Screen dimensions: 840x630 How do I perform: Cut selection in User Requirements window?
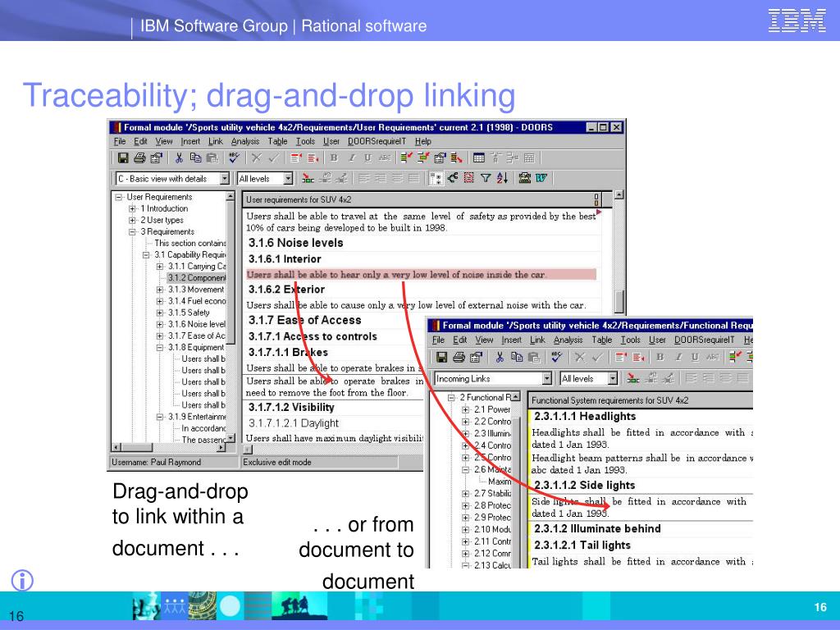[179, 157]
